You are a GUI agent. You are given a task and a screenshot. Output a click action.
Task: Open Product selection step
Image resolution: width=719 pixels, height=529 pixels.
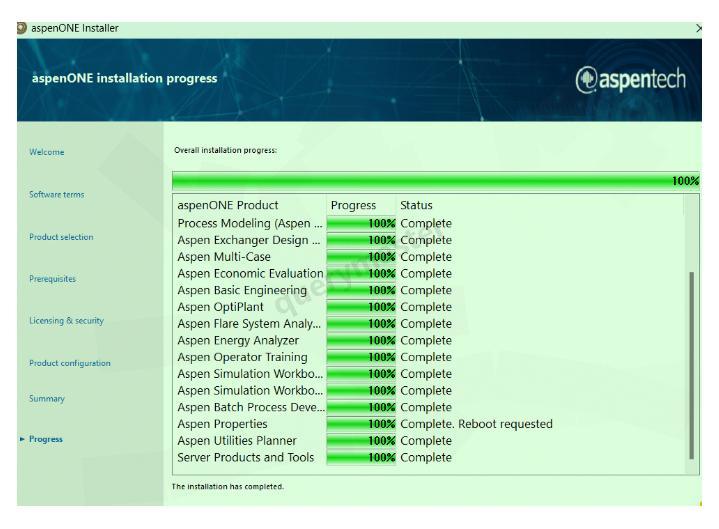61,237
